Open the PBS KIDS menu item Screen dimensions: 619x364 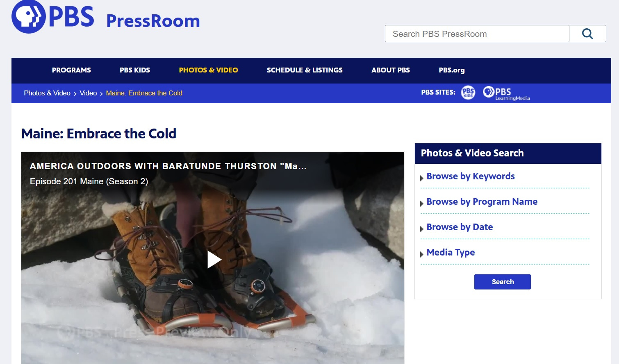[x=135, y=70]
